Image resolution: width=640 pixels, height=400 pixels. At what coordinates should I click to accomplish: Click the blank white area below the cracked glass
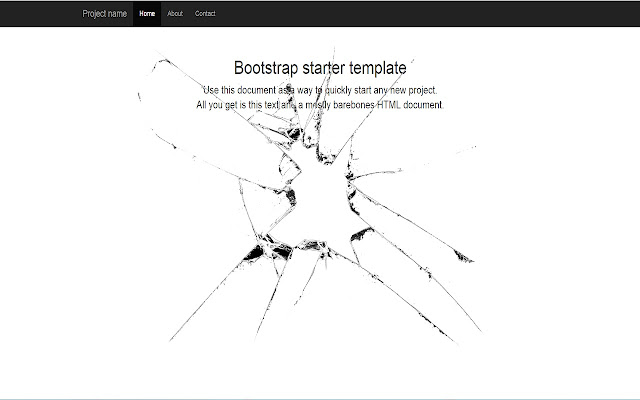[320, 373]
